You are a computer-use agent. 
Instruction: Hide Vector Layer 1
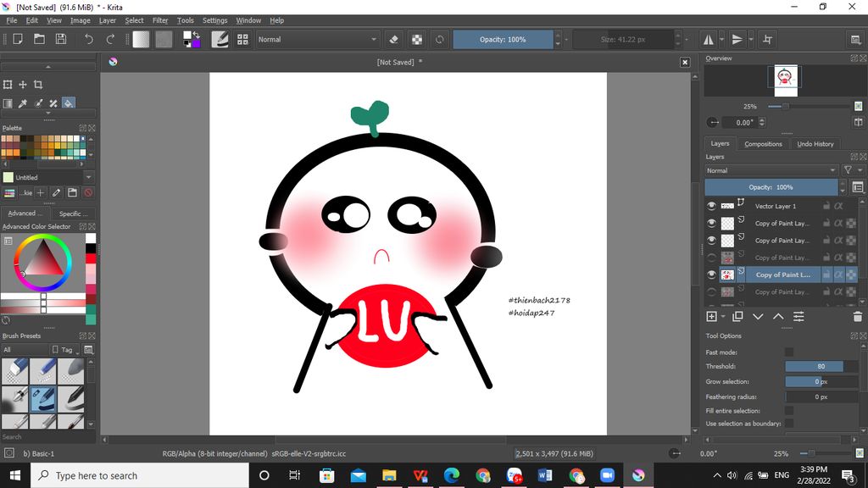click(x=711, y=206)
